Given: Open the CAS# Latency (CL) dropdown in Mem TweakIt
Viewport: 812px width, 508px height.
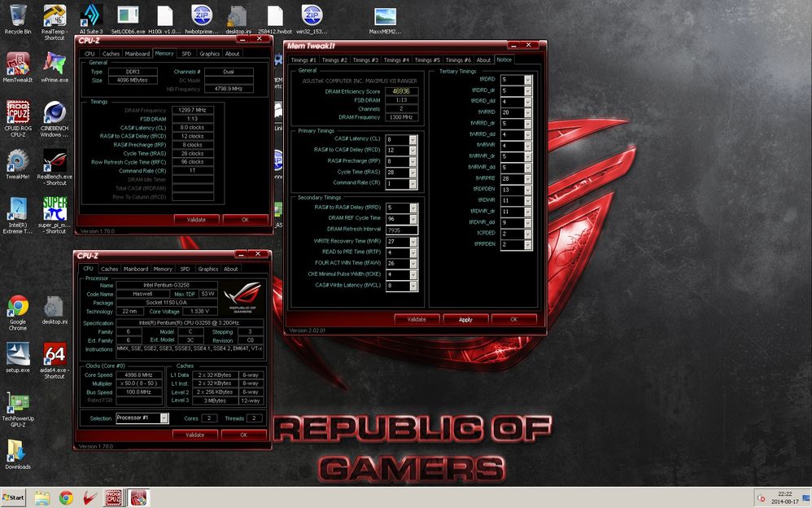Looking at the screenshot, I should pos(413,139).
